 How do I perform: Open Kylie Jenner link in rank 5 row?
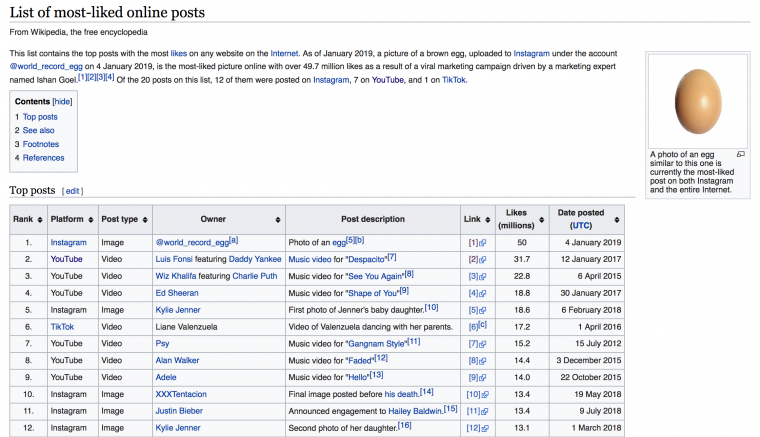pos(178,310)
